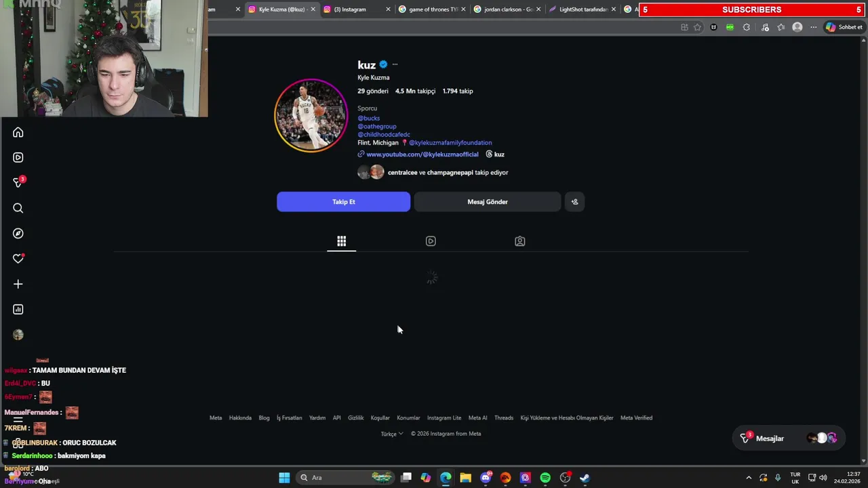Open direct messages icon with red badge
Viewport: 868px width, 488px height.
[18, 182]
